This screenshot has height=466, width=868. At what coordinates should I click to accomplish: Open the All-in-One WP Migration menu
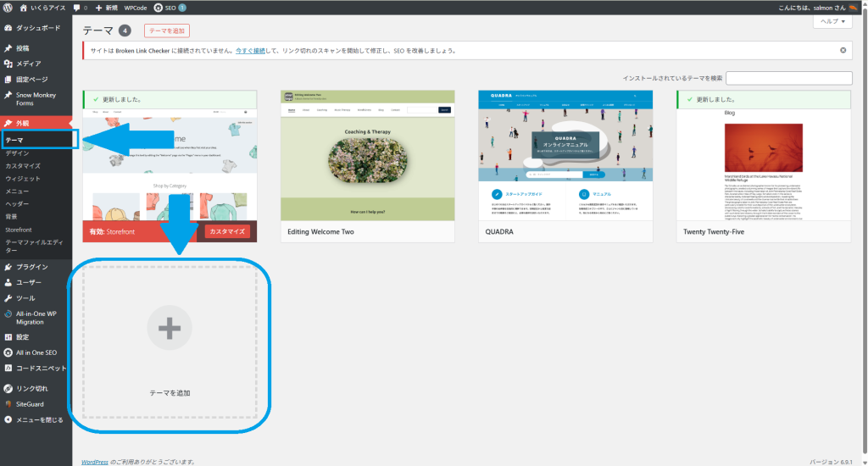coord(36,318)
